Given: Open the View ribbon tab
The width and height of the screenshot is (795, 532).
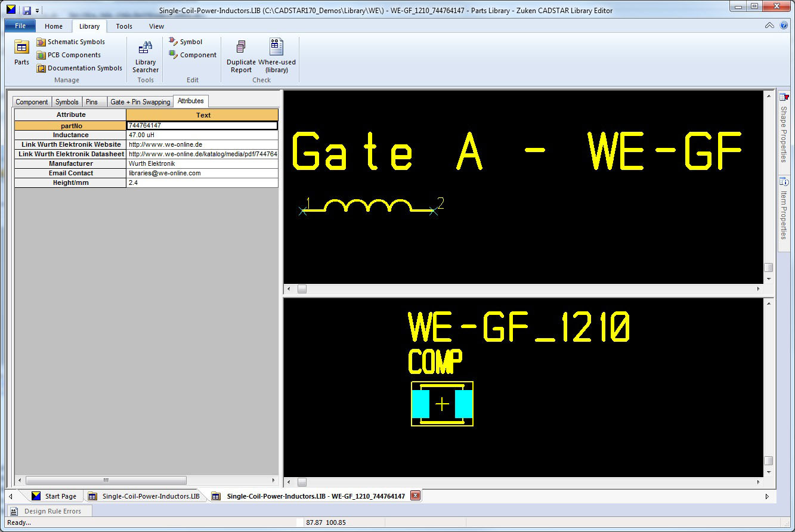Looking at the screenshot, I should click(x=156, y=26).
